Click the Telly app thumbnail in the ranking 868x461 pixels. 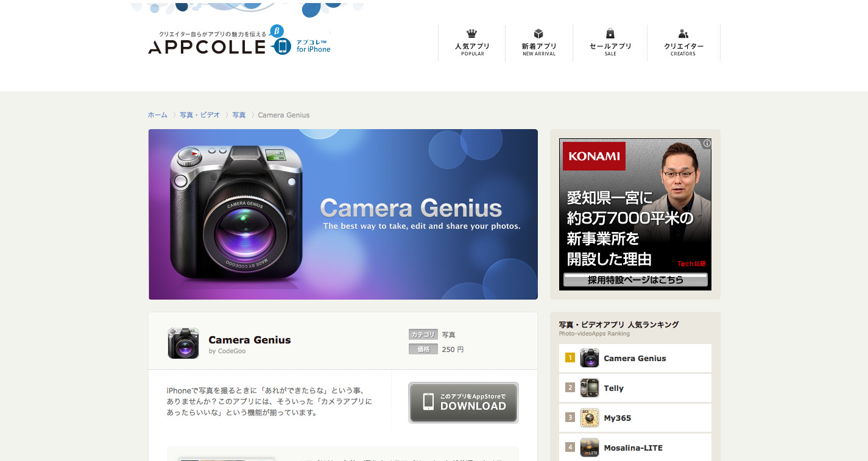(588, 388)
